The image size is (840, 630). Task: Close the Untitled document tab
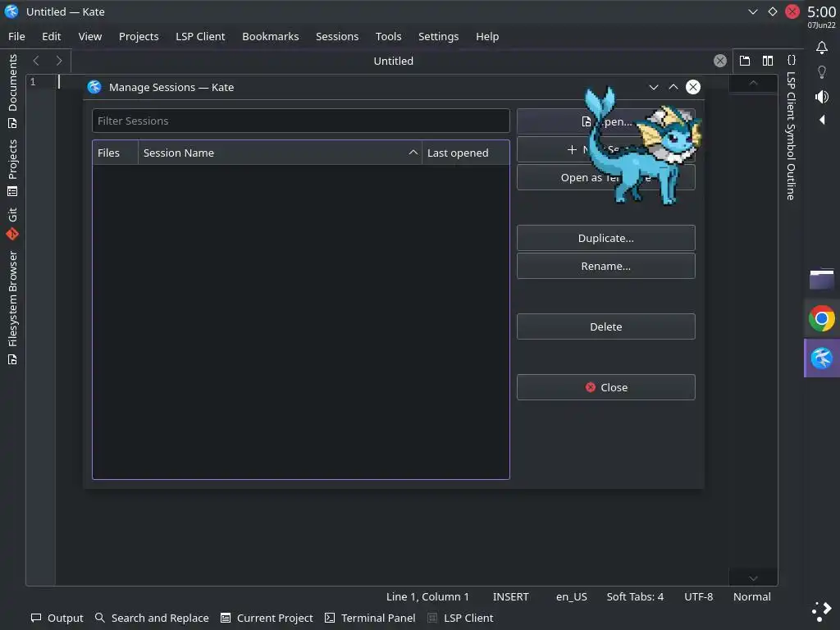pyautogui.click(x=720, y=61)
